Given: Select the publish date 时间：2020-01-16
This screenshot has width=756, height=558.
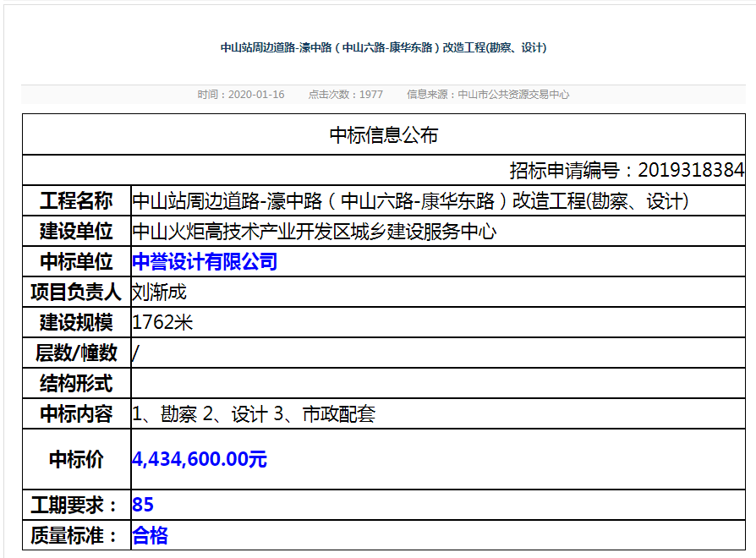Looking at the screenshot, I should click(x=241, y=95).
